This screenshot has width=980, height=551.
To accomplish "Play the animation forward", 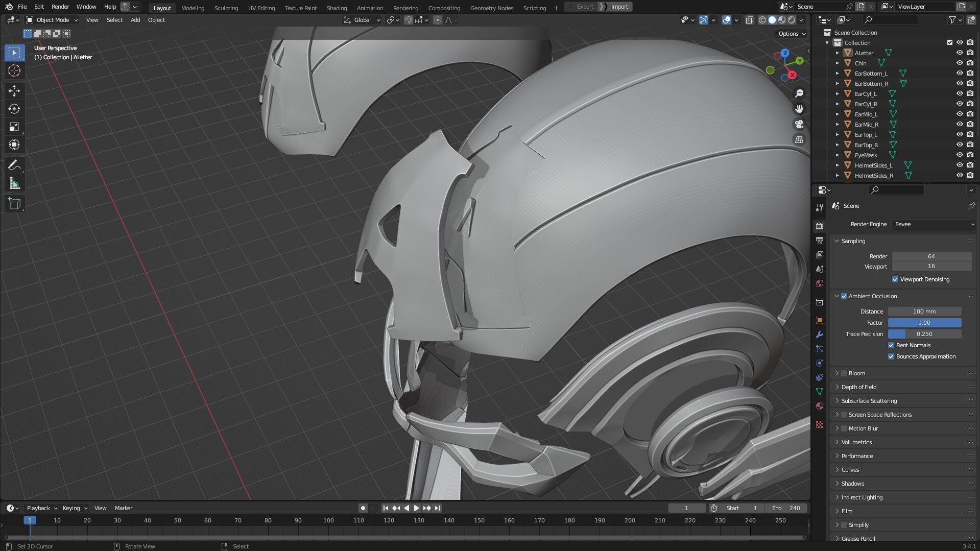I will pyautogui.click(x=416, y=508).
